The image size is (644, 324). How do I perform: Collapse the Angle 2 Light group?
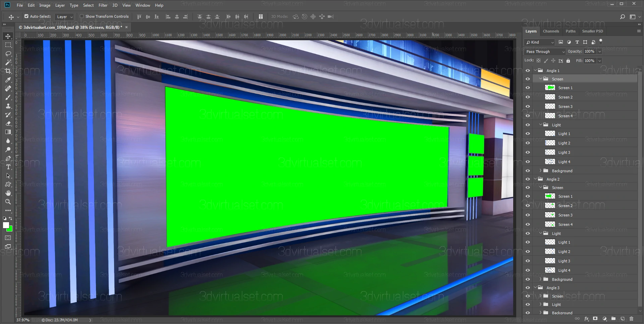540,233
